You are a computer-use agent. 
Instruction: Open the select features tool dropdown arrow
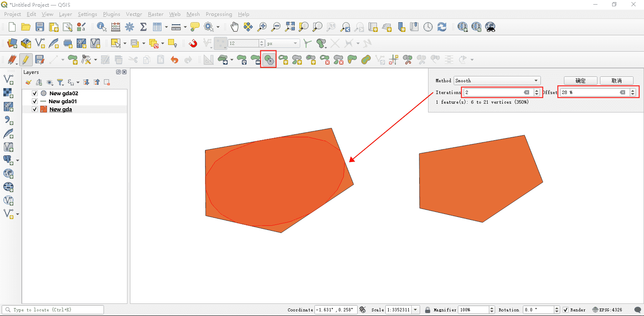(125, 43)
